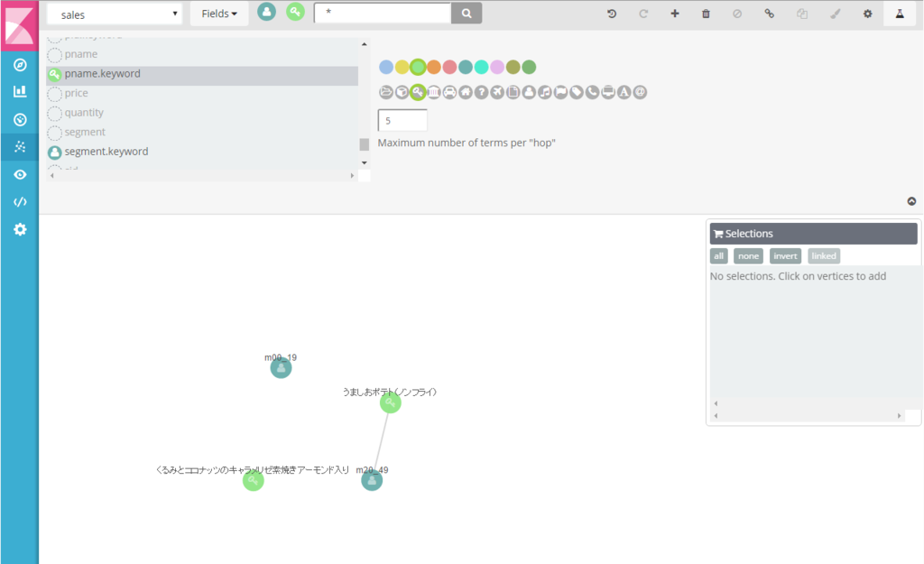Open Dev Tools from the sidebar code icon

(20, 201)
